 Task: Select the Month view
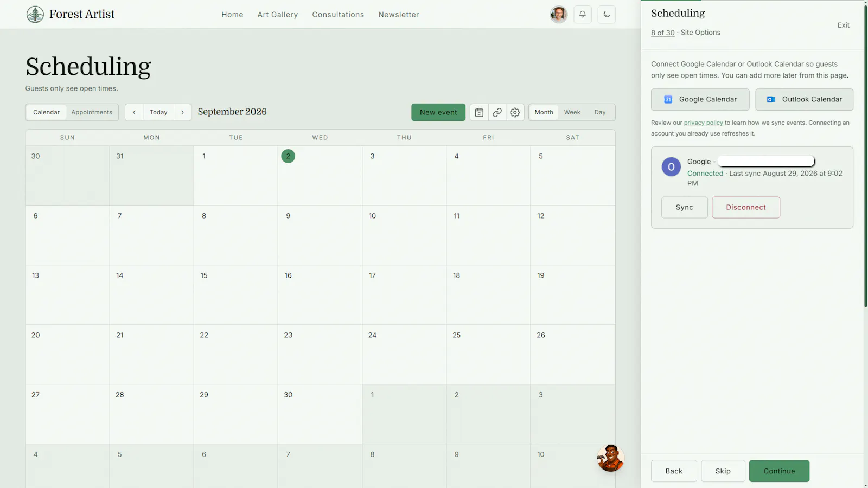(x=544, y=112)
